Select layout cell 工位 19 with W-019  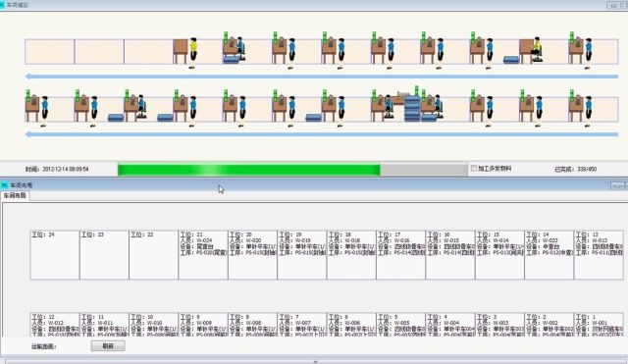[x=302, y=255]
